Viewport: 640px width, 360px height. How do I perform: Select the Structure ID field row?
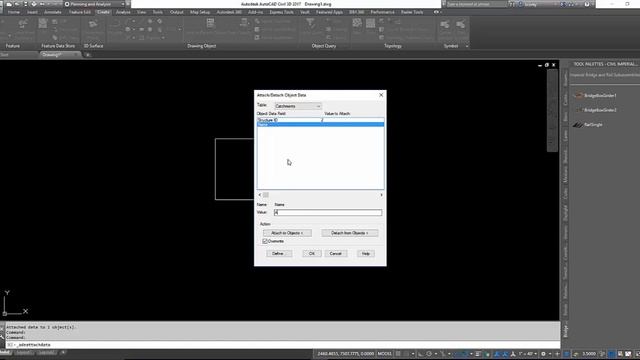point(320,120)
